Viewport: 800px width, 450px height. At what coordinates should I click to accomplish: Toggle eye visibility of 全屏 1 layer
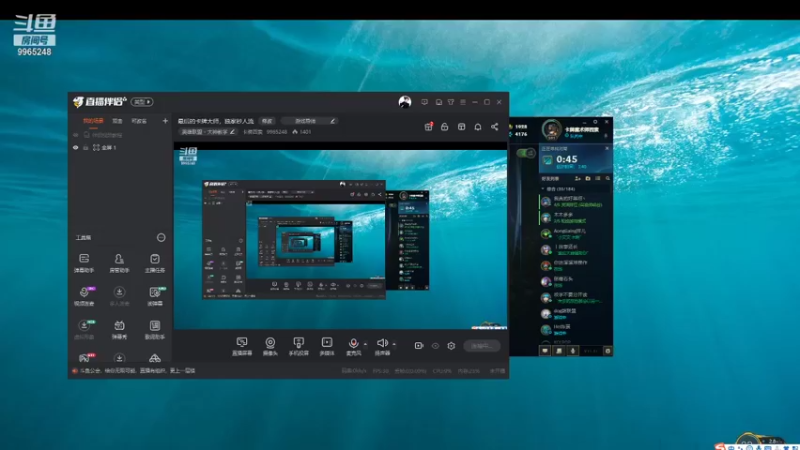(x=76, y=147)
